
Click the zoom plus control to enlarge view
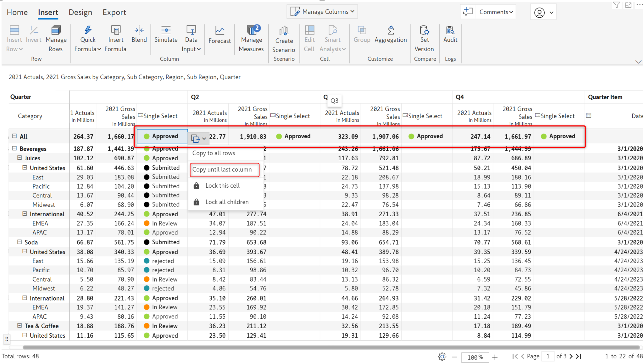click(495, 357)
